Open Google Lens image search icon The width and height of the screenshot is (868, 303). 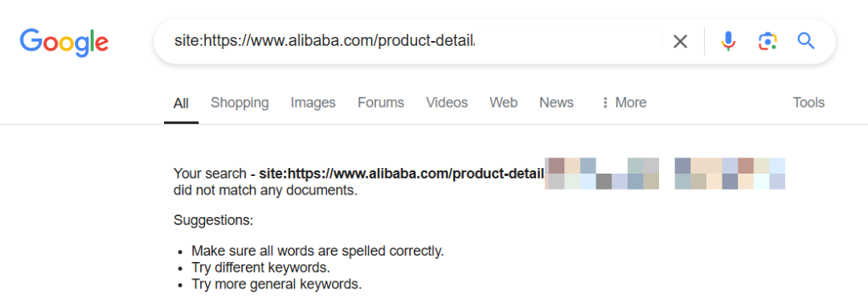tap(768, 42)
